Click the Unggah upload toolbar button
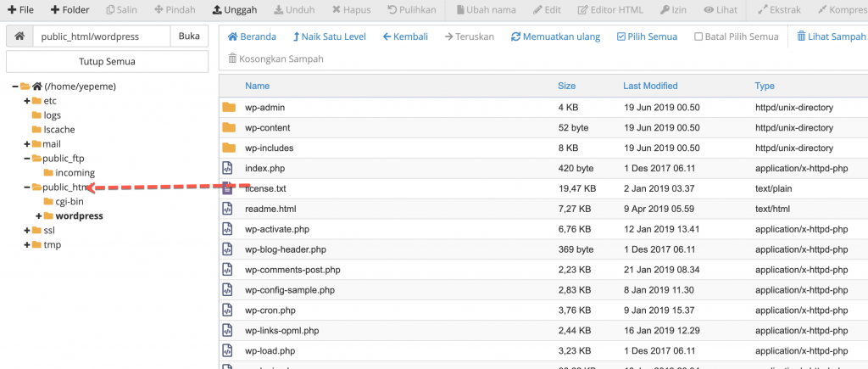Screen dimensions: 868x369 click(x=235, y=10)
